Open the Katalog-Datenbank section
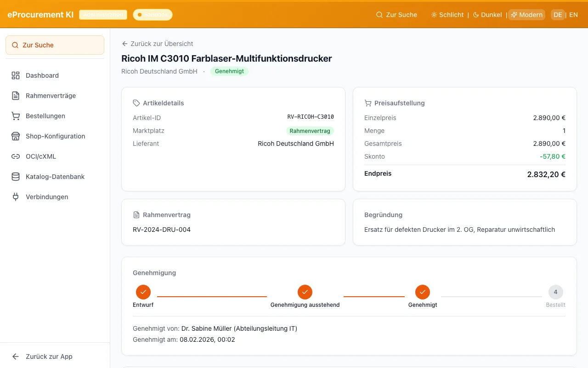588x368 pixels. [55, 177]
